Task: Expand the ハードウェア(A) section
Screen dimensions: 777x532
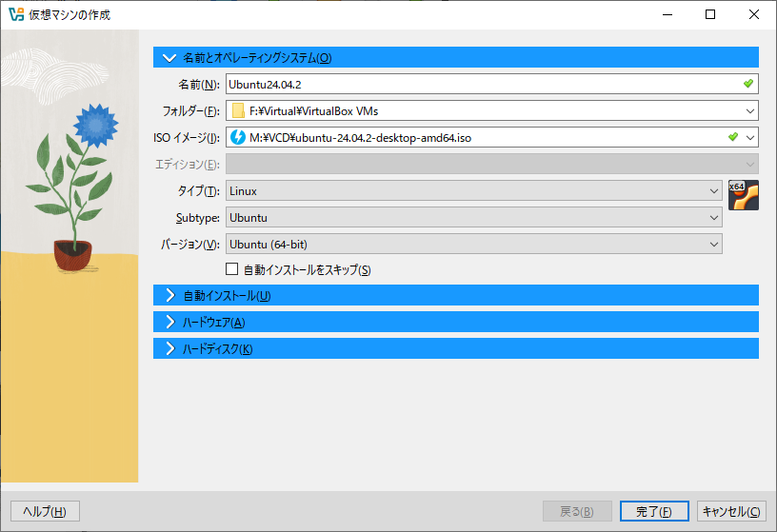Action: 456,322
